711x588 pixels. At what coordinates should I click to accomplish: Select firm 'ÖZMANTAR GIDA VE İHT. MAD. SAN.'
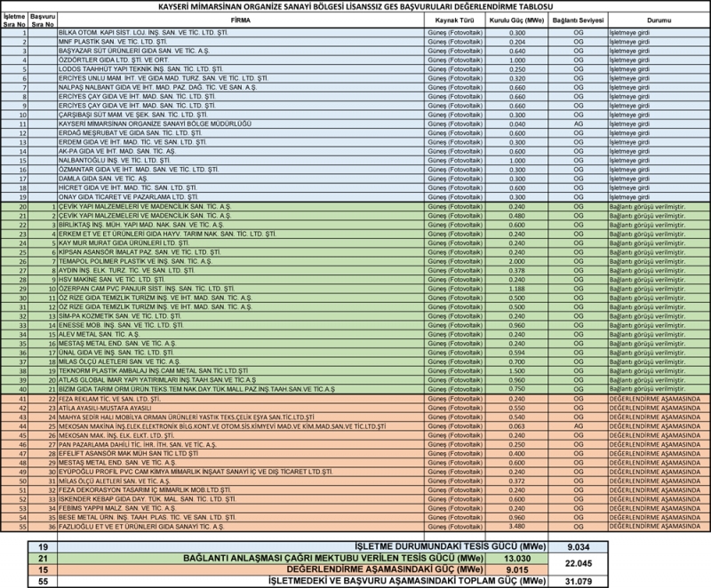pos(139,170)
